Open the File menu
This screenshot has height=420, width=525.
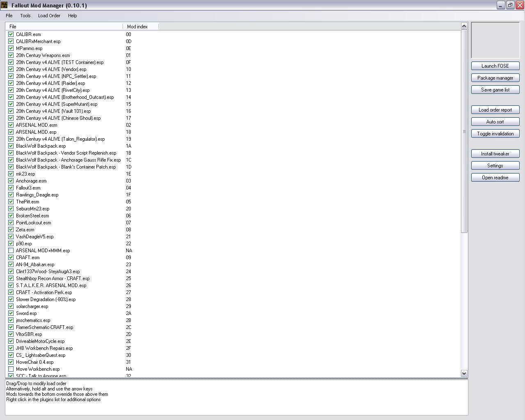[9, 16]
